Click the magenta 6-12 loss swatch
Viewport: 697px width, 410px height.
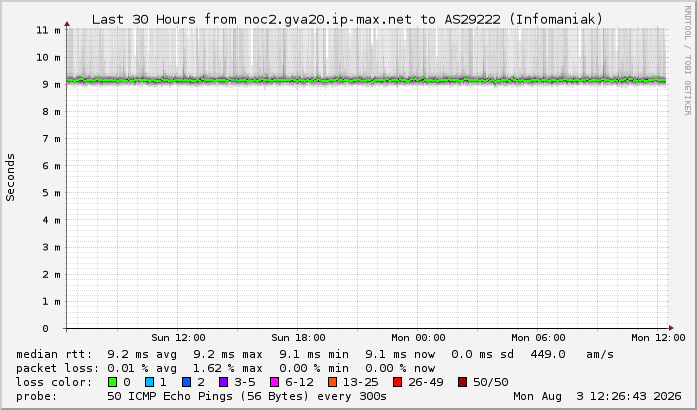click(275, 382)
